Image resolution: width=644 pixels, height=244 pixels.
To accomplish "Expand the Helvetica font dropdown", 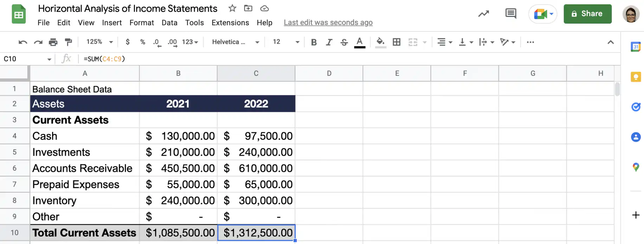I will (236, 42).
